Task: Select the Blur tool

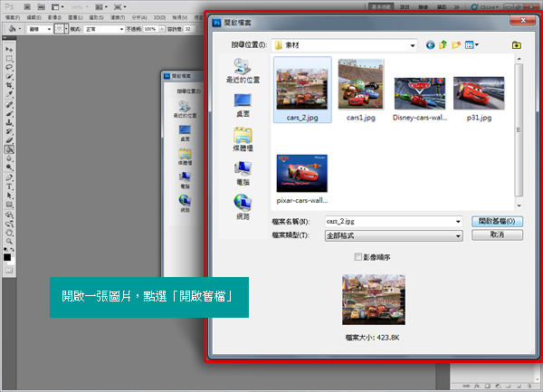Action: pyautogui.click(x=9, y=158)
